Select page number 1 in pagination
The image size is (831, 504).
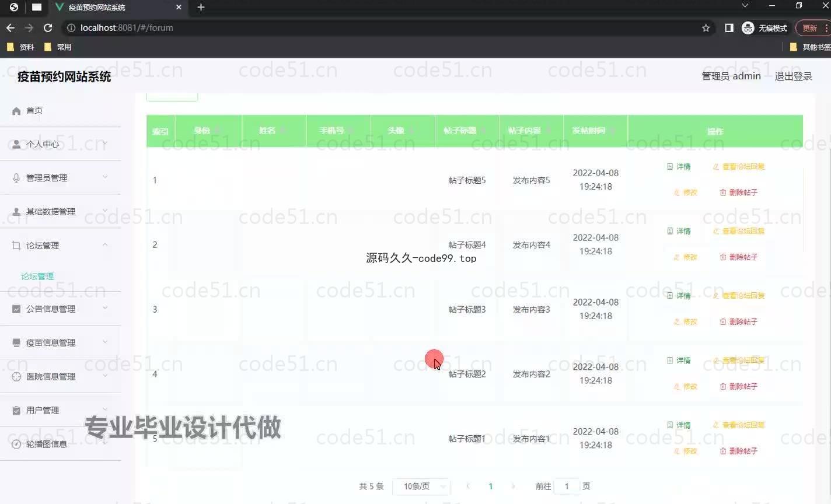[x=491, y=487]
